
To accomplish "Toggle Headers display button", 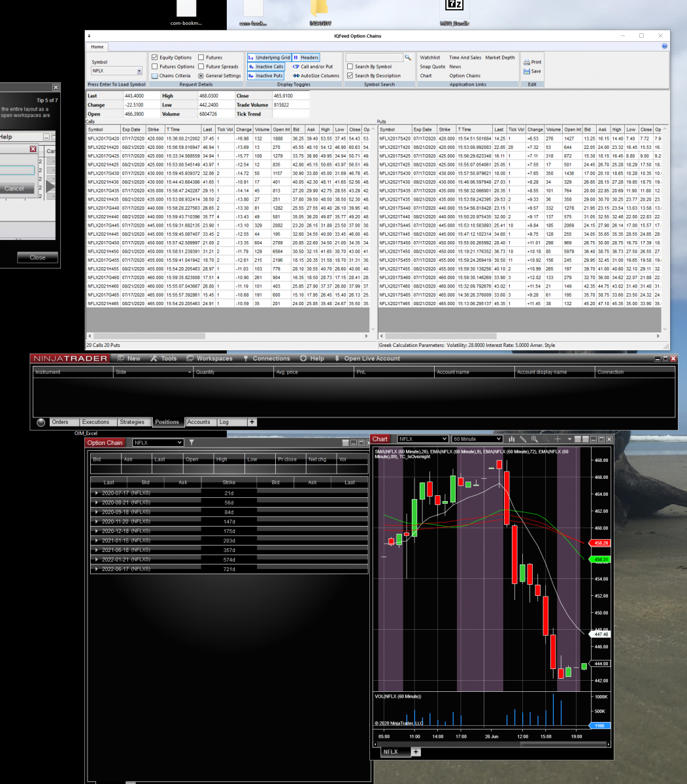I will 306,57.
